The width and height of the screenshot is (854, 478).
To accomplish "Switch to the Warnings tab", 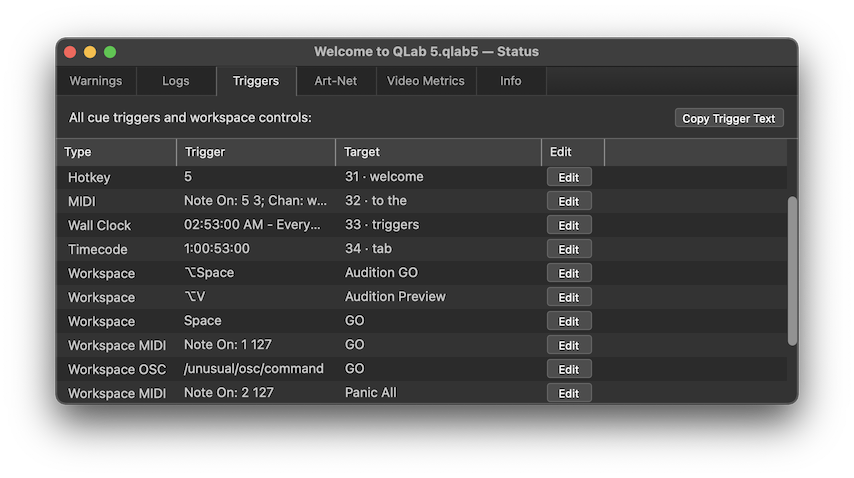I will coord(96,81).
